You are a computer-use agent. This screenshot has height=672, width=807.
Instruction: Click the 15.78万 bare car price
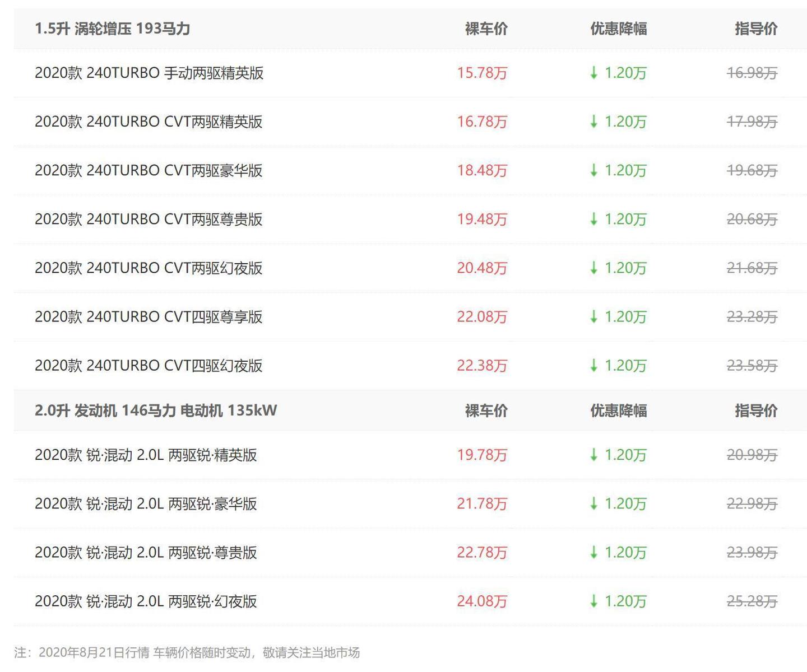pyautogui.click(x=482, y=73)
